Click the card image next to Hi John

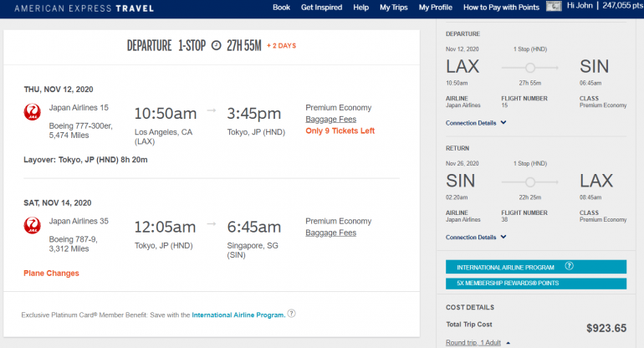click(554, 7)
